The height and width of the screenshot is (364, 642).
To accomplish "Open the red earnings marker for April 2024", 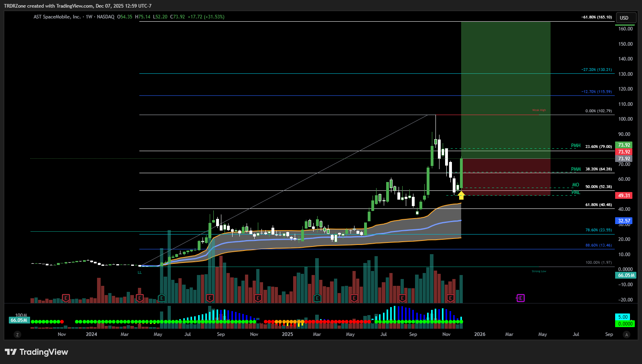I will [140, 298].
